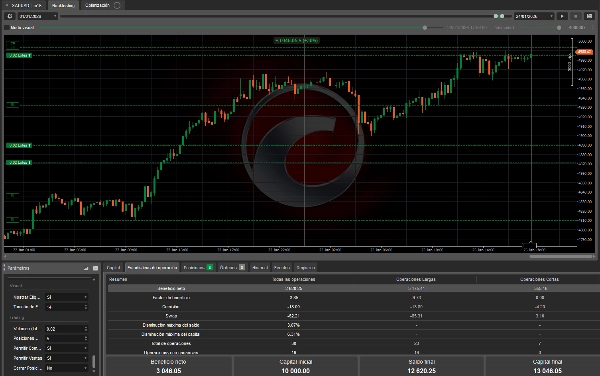Select the first instance tab at top left
The image size is (600, 376).
tap(24, 5)
